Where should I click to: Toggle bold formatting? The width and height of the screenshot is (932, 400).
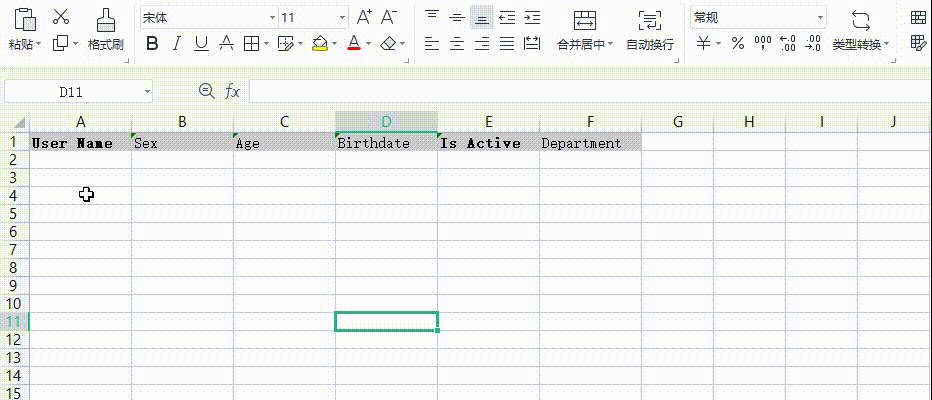pyautogui.click(x=152, y=43)
